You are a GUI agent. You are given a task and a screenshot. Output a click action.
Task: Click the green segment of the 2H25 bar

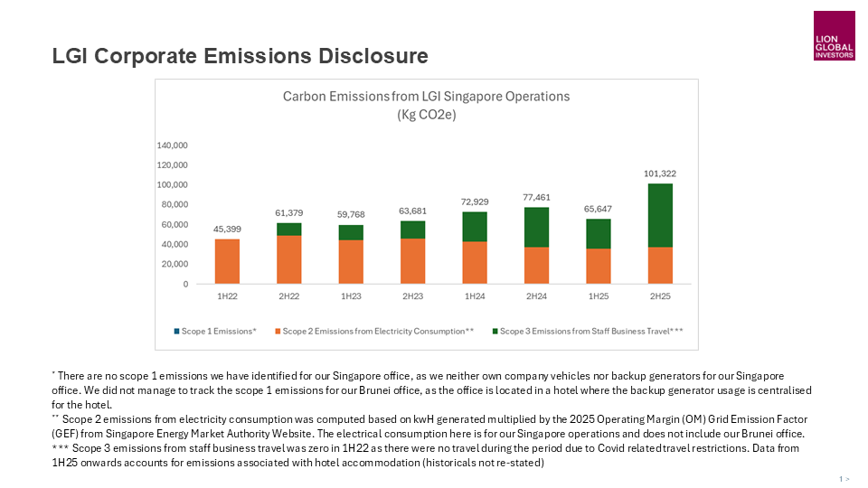[x=660, y=215]
